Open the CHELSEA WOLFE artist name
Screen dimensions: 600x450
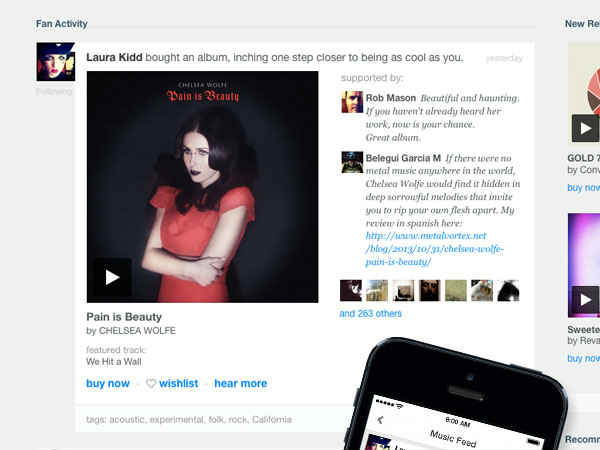tap(137, 331)
